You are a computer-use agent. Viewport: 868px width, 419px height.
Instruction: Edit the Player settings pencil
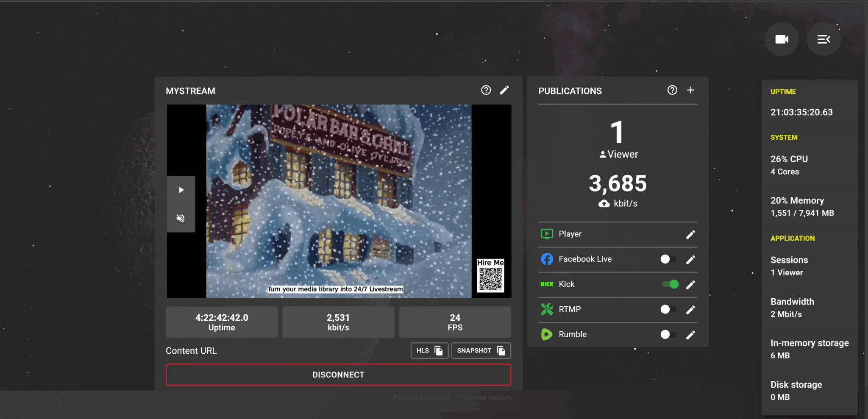tap(690, 234)
